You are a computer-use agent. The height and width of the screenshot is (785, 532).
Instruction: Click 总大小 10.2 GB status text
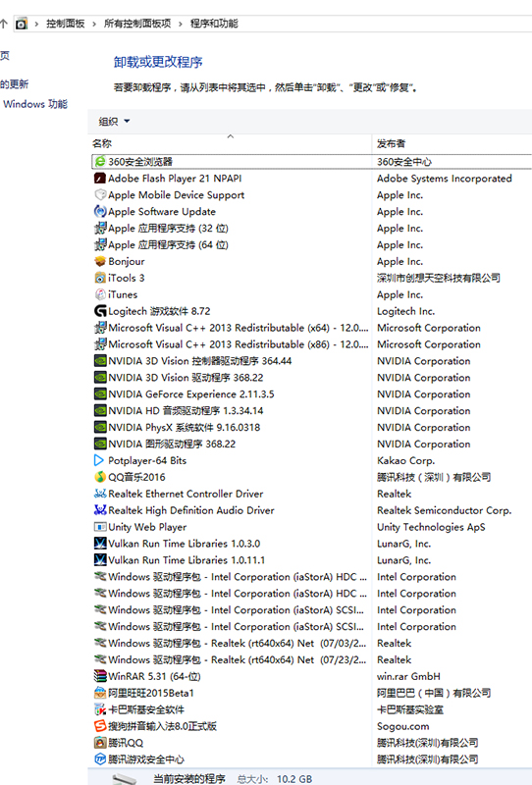[275, 779]
